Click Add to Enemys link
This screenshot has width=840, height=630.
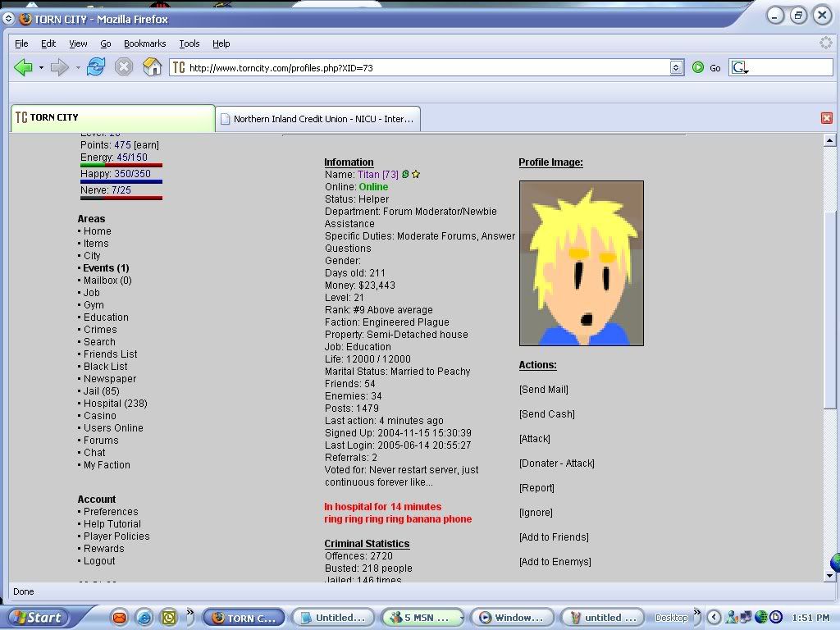tap(555, 562)
